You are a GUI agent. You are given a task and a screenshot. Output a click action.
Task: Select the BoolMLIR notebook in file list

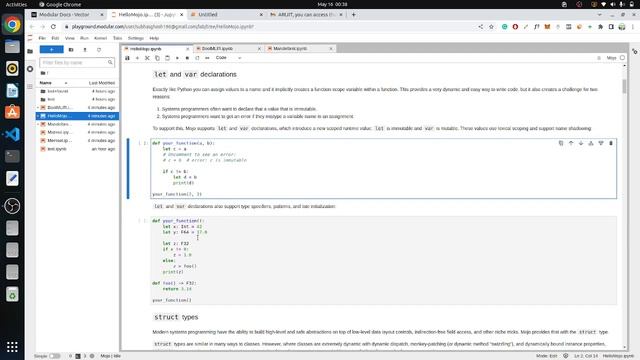click(77, 107)
